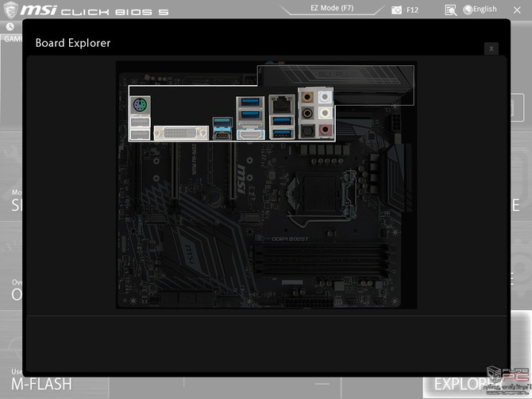This screenshot has height=399, width=532.
Task: Open the BIOS search magnifier icon
Action: (450, 10)
